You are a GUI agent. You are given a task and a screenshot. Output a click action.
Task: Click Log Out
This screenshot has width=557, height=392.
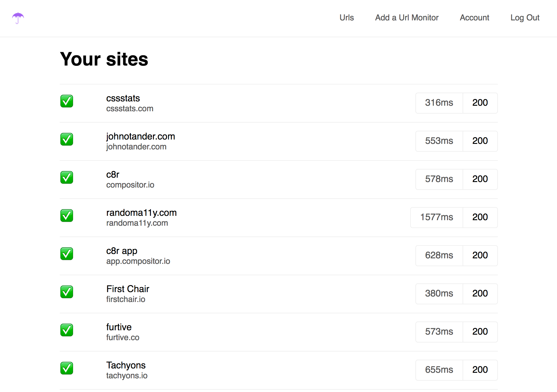coord(525,18)
